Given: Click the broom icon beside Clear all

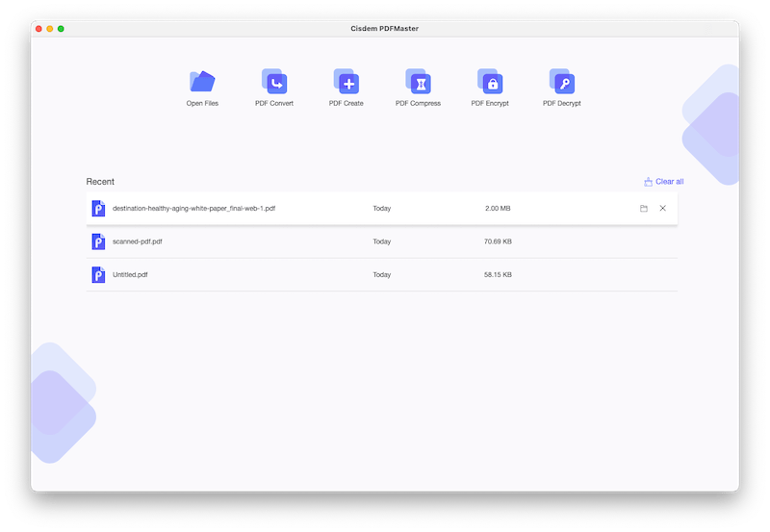Looking at the screenshot, I should [x=648, y=182].
